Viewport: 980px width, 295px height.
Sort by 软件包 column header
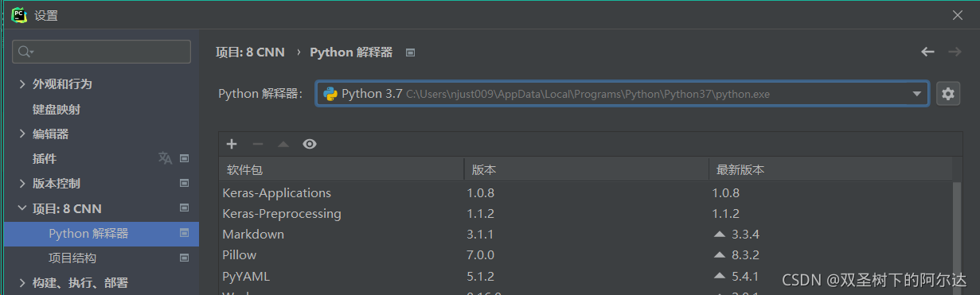341,170
